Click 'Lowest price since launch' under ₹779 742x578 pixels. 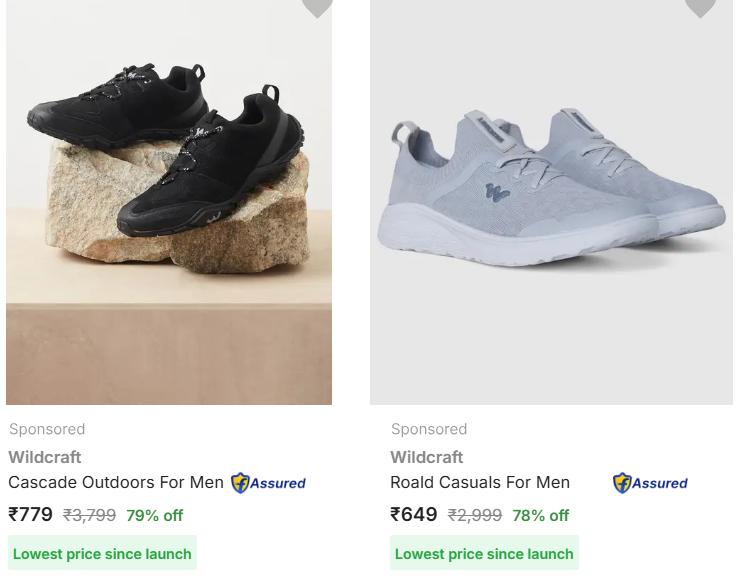pyautogui.click(x=102, y=553)
